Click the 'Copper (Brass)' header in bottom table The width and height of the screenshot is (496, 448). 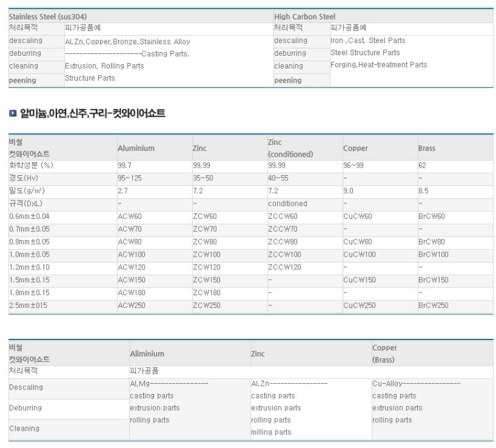point(384,354)
